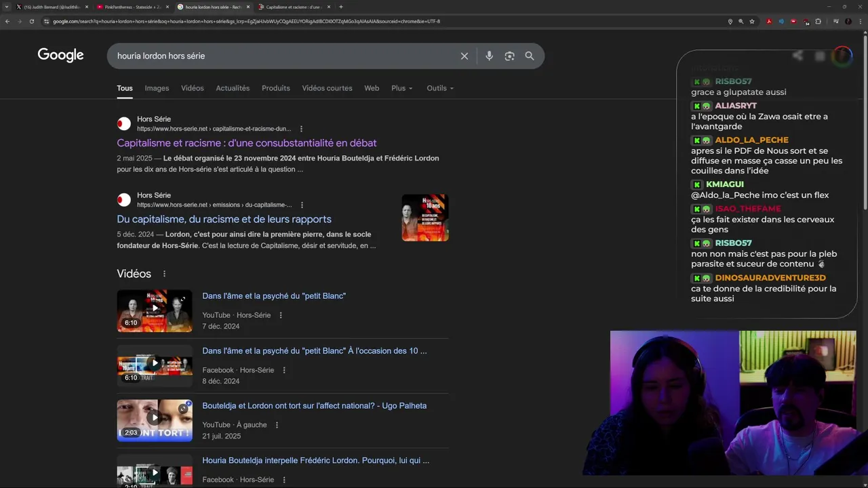Click the page vertical scrollbar
Image resolution: width=868 pixels, height=488 pixels.
pos(865,122)
